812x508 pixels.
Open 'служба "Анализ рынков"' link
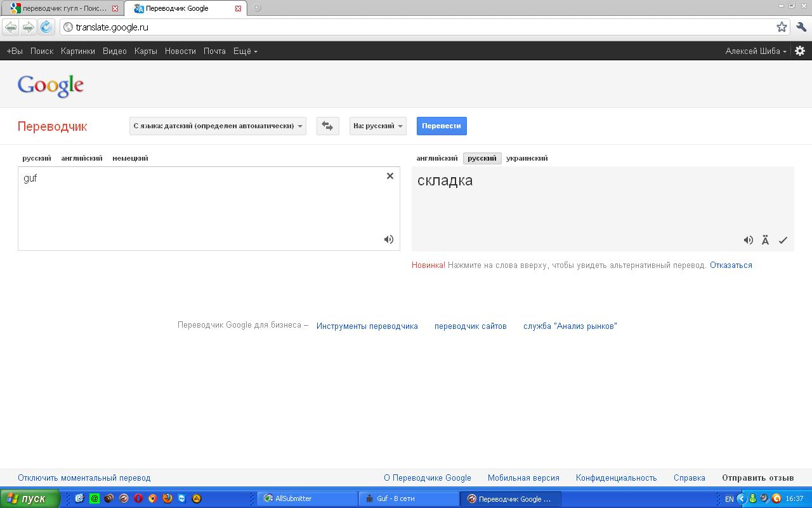[x=570, y=326]
